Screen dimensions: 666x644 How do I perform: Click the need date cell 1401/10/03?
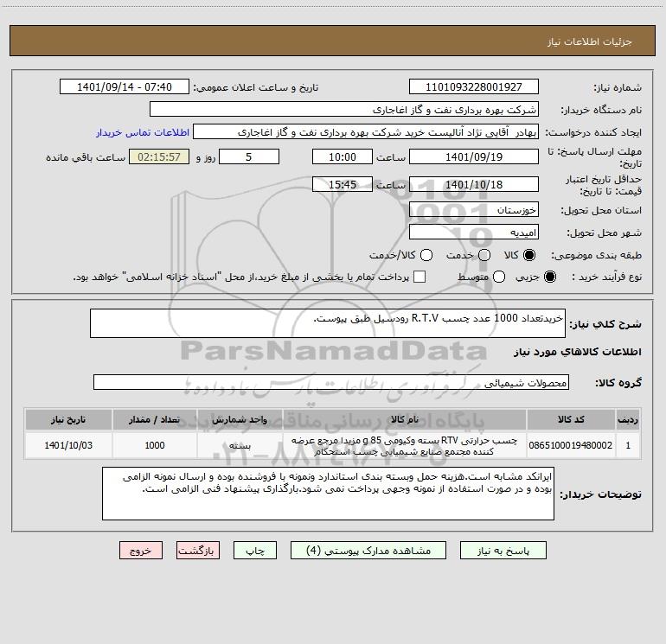(x=68, y=445)
